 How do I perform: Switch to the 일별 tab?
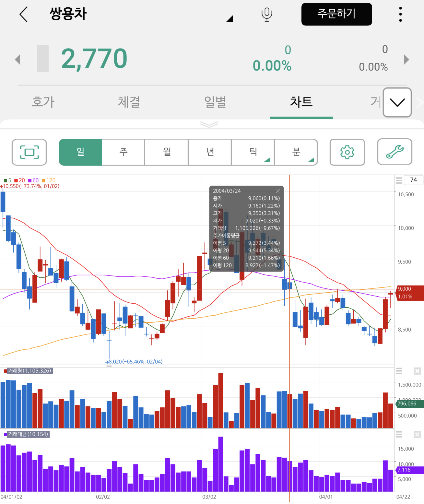[215, 102]
